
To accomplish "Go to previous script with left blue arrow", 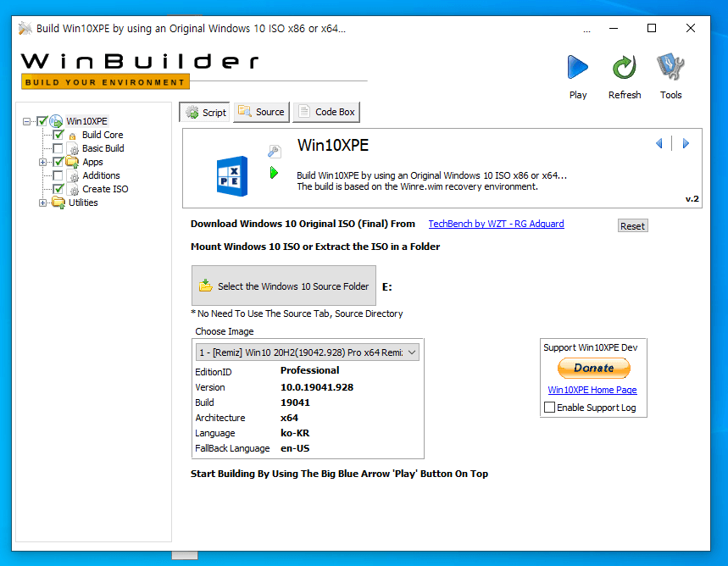I will click(x=659, y=143).
